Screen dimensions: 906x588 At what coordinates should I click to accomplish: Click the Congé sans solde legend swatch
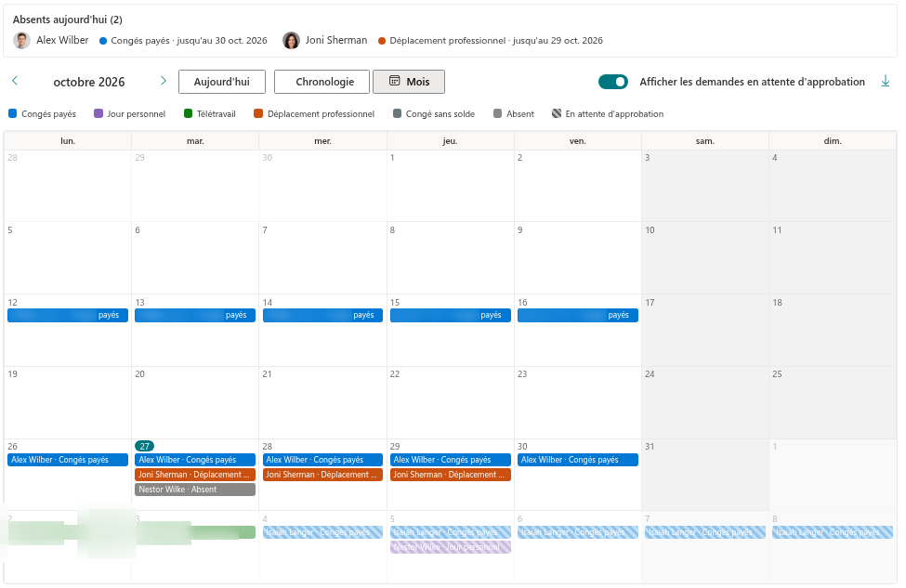[x=397, y=113]
